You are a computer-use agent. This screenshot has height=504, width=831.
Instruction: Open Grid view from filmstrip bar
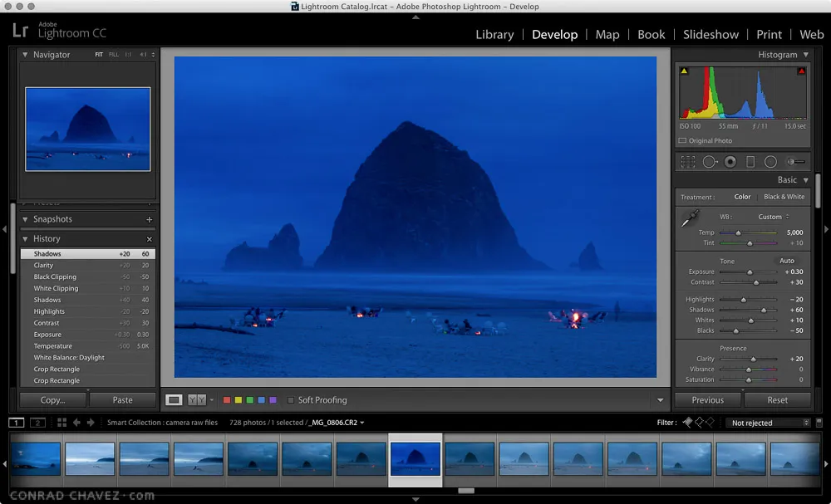click(62, 423)
